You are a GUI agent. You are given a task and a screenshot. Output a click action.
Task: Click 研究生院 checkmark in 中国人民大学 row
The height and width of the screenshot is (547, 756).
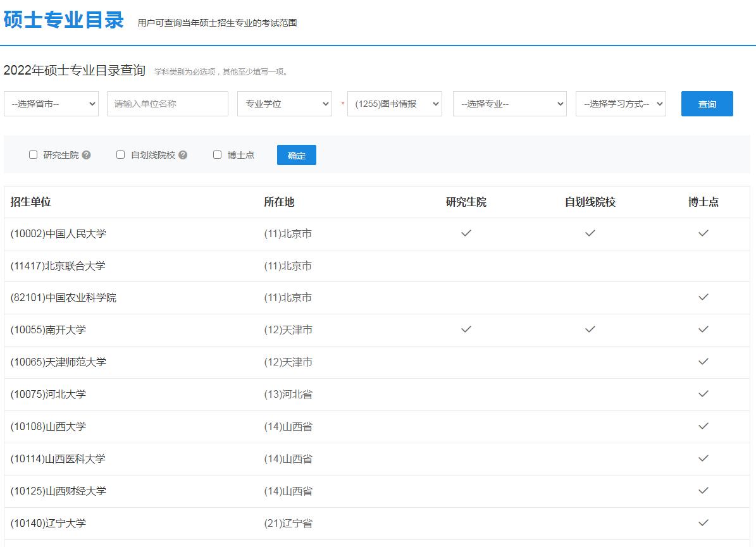click(466, 233)
